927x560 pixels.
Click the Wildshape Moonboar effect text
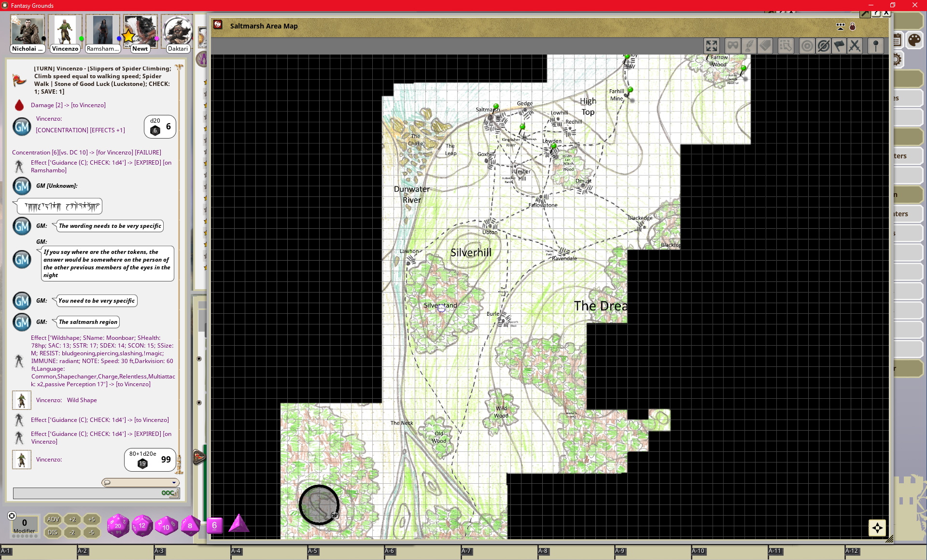tap(103, 361)
